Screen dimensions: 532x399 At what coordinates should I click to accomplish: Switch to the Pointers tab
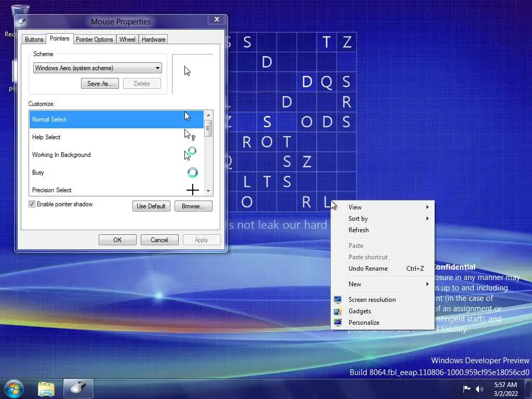[59, 38]
